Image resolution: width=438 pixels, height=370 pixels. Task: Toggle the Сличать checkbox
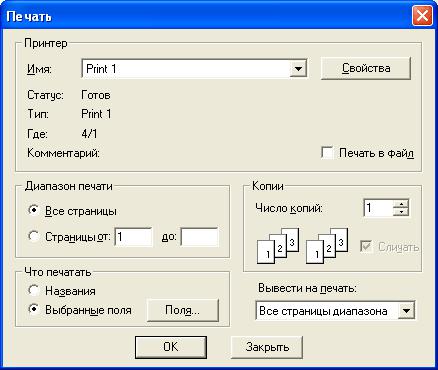click(x=366, y=247)
